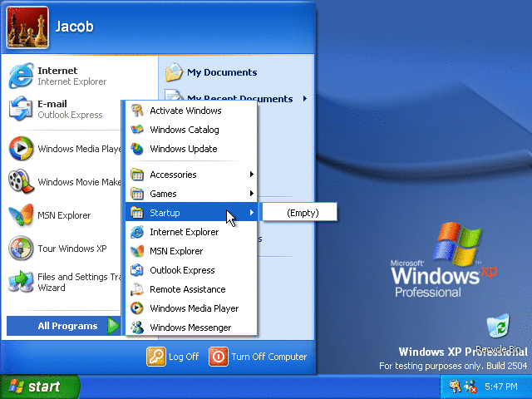
Task: Click the Windows Messenger people icon
Action: [137, 327]
